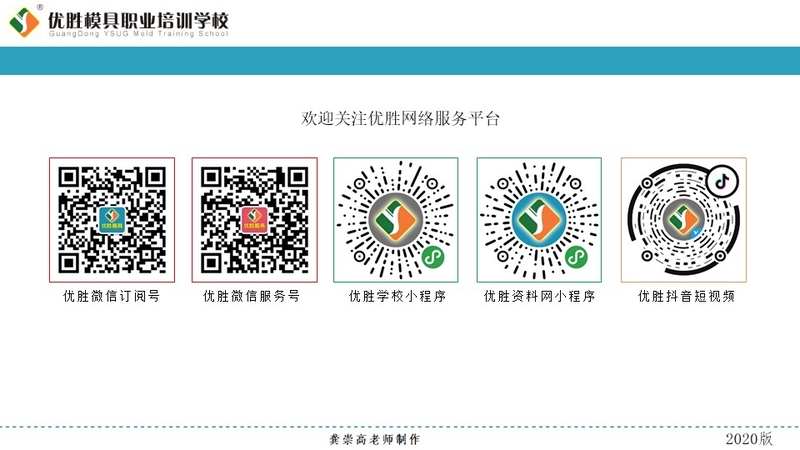Screen dimensions: 800x450
Task: Click the 2020版 version label
Action: (x=749, y=438)
